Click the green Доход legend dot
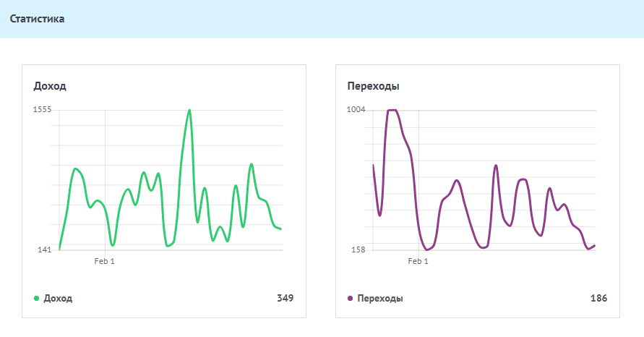Screen dimensions: 644x337 point(37,298)
